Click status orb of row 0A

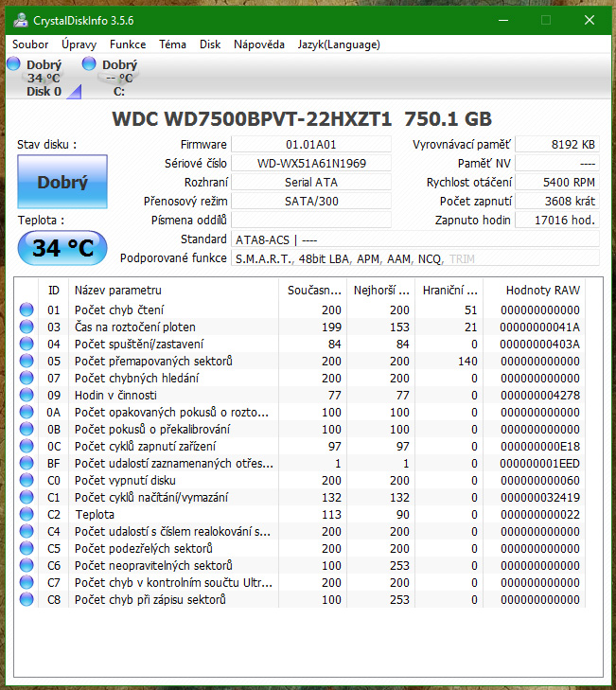coord(26,412)
